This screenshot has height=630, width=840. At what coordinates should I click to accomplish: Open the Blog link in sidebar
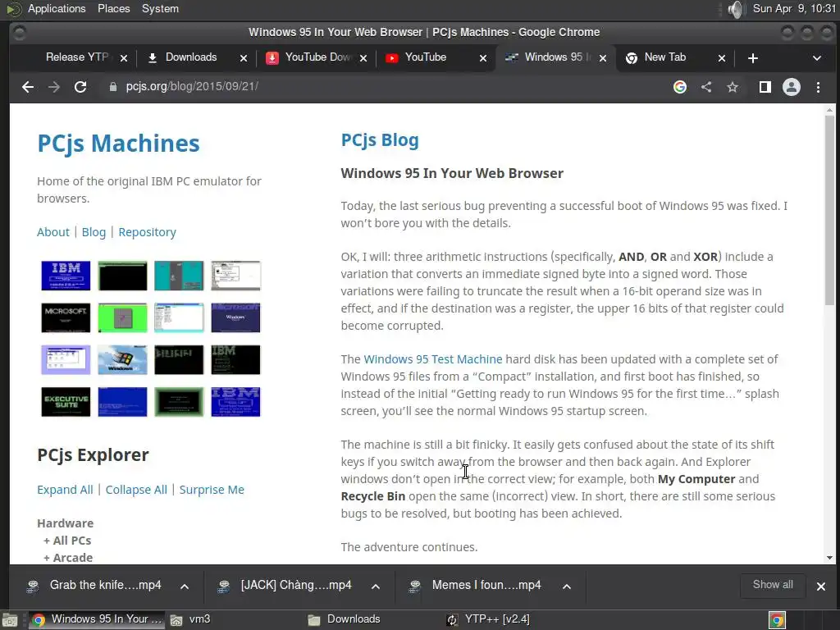tap(94, 232)
